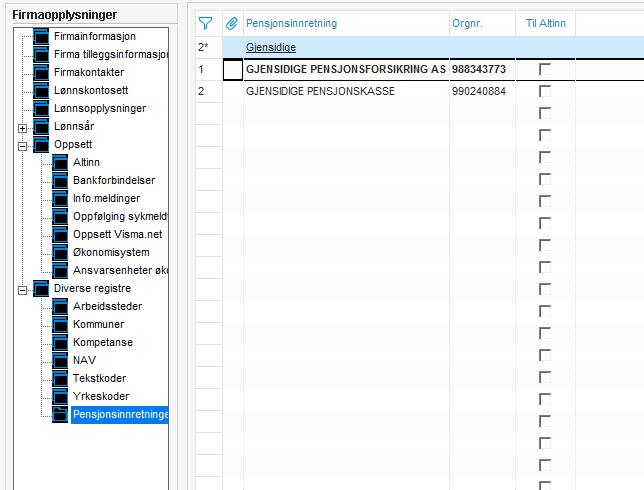Select Lønnskontosett tree item

tap(91, 90)
